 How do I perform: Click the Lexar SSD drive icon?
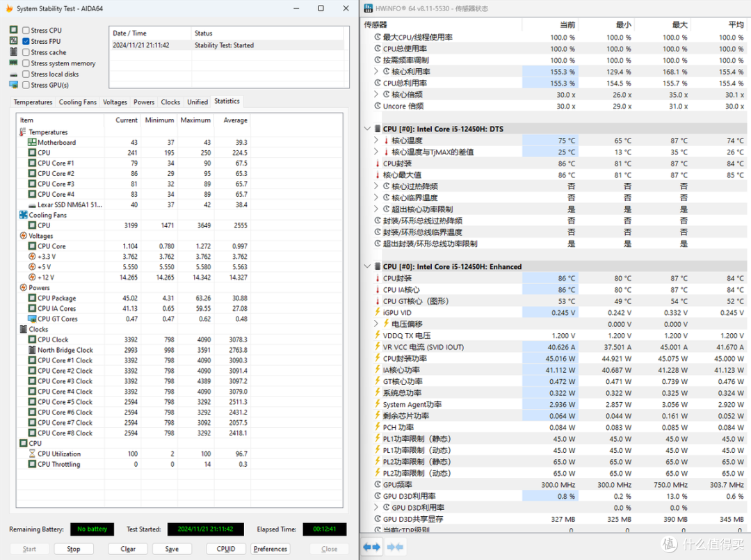tap(32, 205)
